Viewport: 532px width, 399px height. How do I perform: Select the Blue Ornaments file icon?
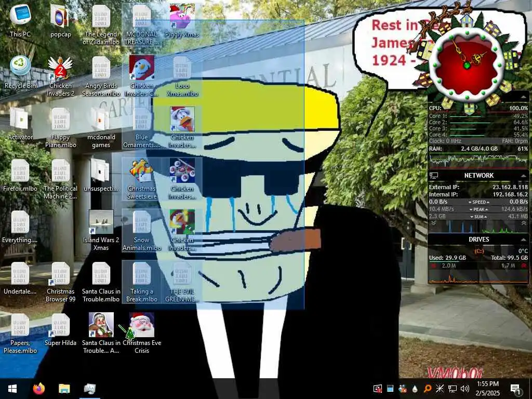coord(141,128)
